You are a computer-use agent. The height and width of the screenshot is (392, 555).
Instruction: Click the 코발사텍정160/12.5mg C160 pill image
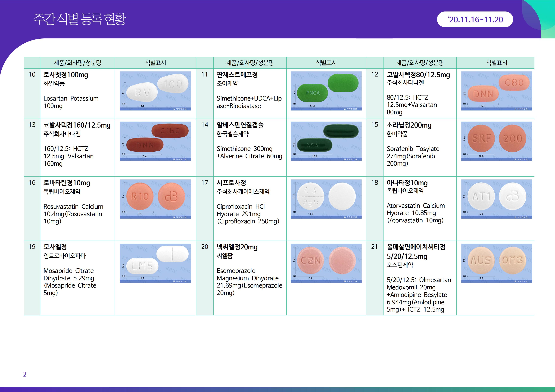pyautogui.click(x=155, y=141)
